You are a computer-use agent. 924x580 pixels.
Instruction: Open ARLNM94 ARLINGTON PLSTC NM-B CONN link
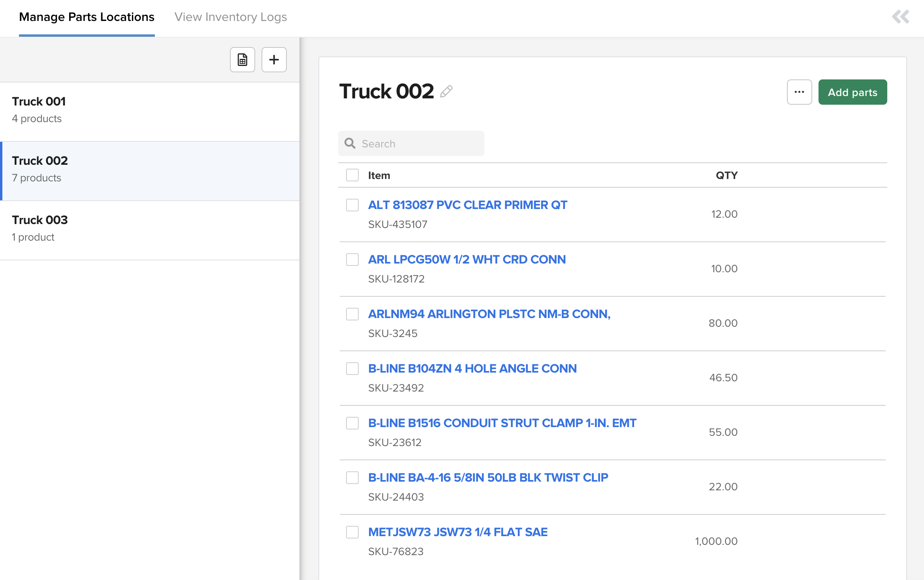click(x=489, y=314)
